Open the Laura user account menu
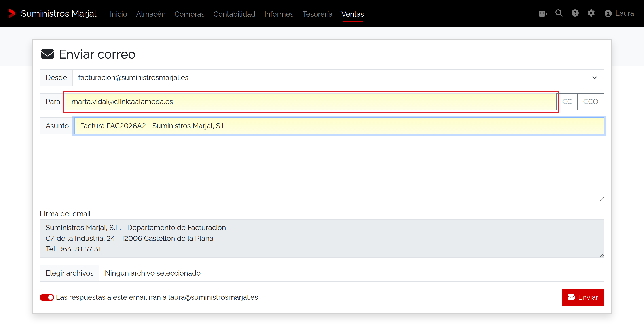 (x=619, y=13)
